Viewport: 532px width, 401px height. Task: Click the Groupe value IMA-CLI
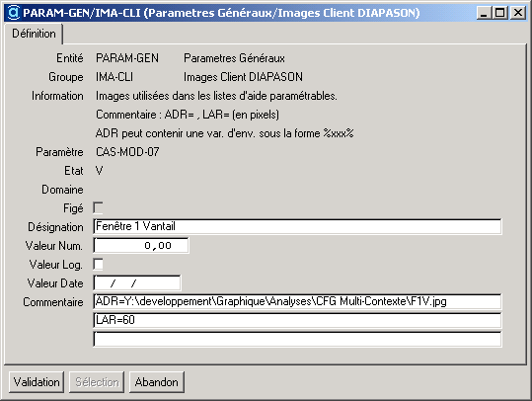pyautogui.click(x=114, y=77)
